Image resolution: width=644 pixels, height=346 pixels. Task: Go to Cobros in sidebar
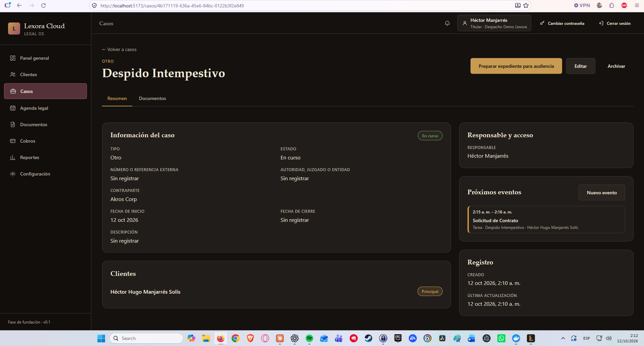45,141
